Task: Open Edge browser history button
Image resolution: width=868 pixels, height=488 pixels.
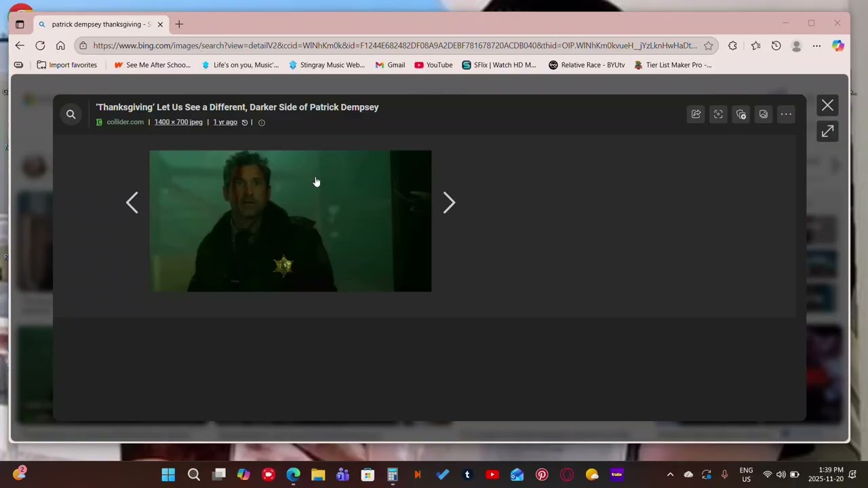Action: click(x=776, y=45)
